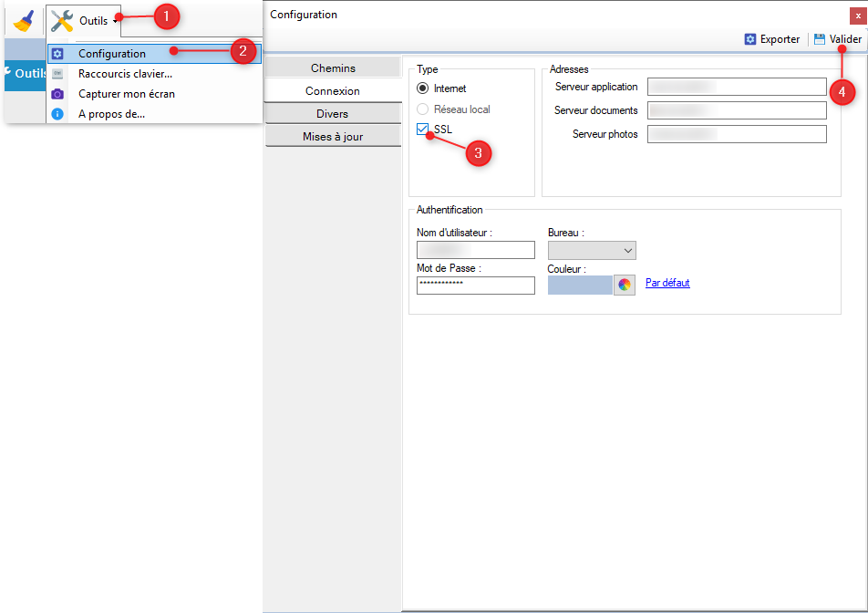
Task: Select the Internet radio button
Action: [422, 88]
